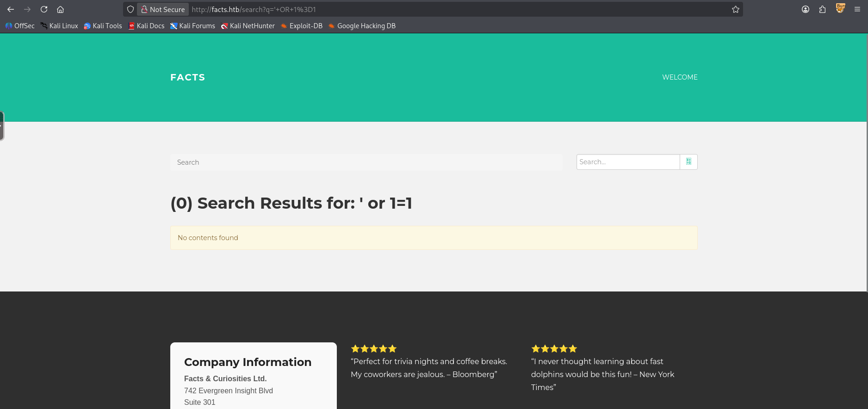This screenshot has width=868, height=409.
Task: Open the WELCOME navigation menu item
Action: point(680,77)
